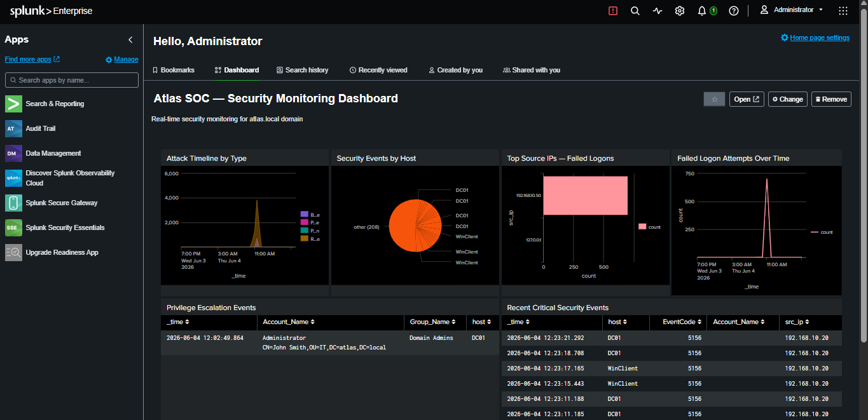This screenshot has height=420, width=868.
Task: Click the other (208) pie label
Action: coord(366,227)
